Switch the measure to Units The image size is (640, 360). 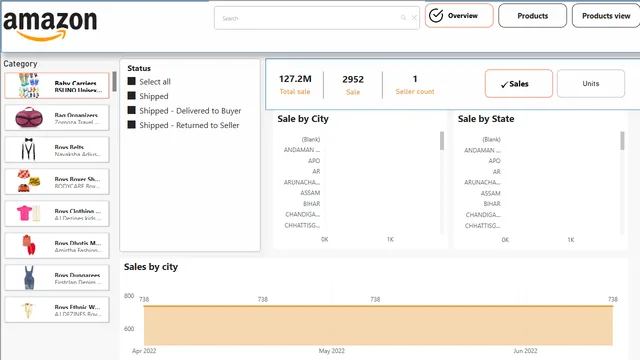click(x=591, y=84)
